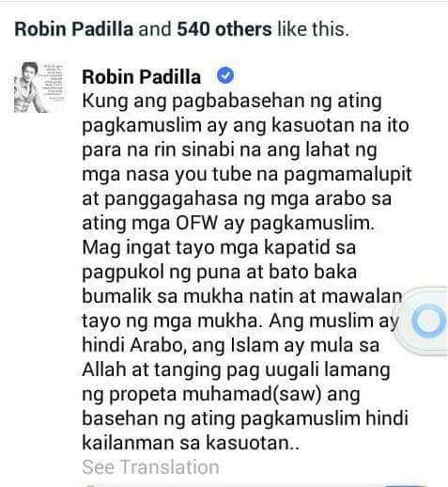Screen dimensions: 448x487
Task: Tap the word 'Islam' in the comment
Action: point(255,345)
